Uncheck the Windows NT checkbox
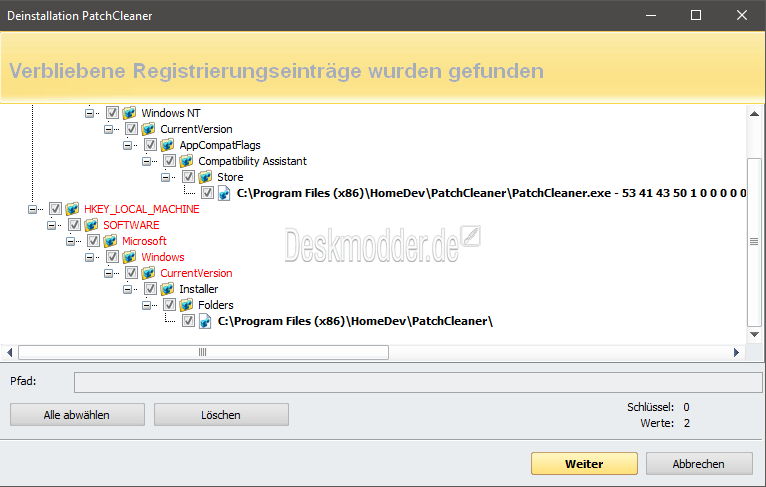The width and height of the screenshot is (766, 487). [x=112, y=113]
